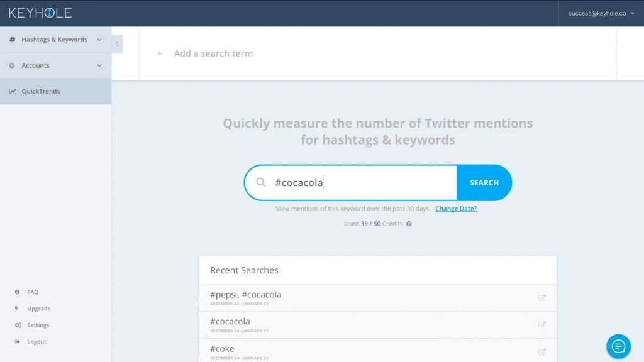Viewport: 644px width, 362px height.
Task: Select recent search #cocacola row text
Action: point(230,321)
